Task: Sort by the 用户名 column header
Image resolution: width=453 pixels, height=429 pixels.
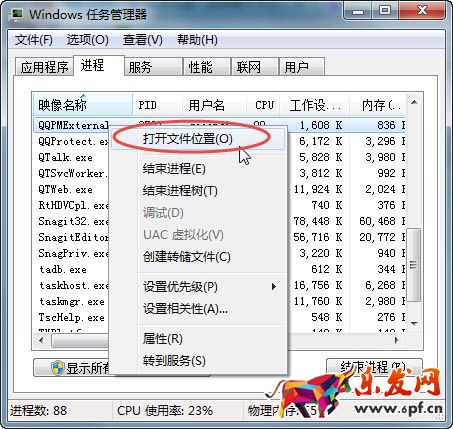Action: pyautogui.click(x=214, y=105)
